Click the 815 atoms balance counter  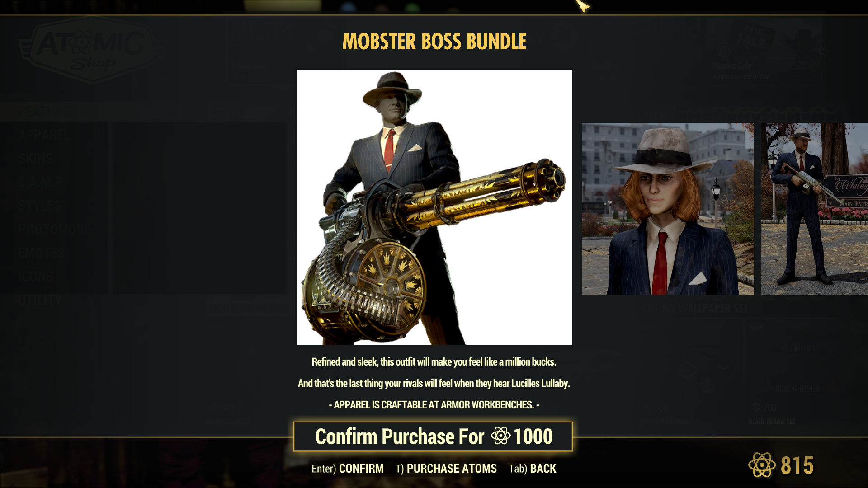click(x=797, y=465)
